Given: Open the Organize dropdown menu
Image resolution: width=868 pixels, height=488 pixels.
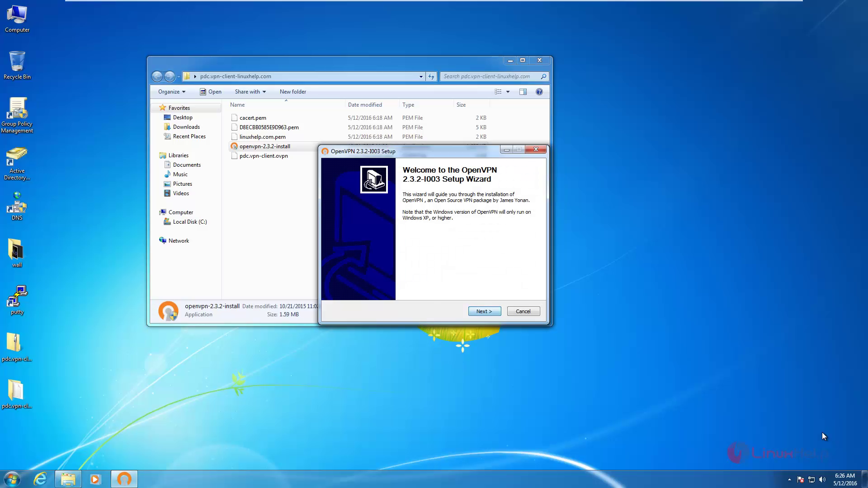Looking at the screenshot, I should 172,92.
